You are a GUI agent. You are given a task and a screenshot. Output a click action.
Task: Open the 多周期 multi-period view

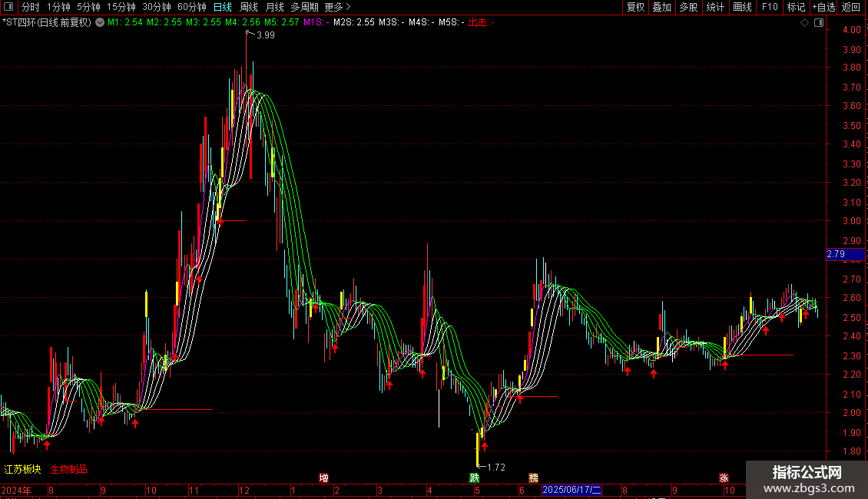304,7
